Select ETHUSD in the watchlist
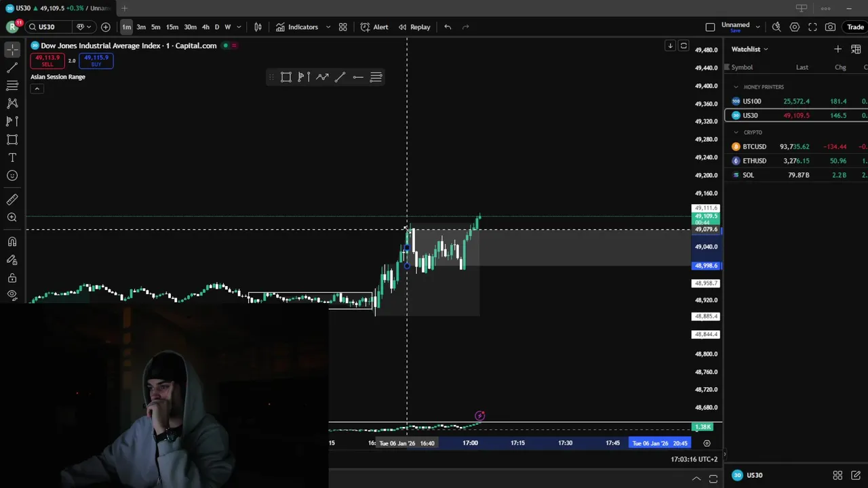The image size is (868, 488). [796, 161]
